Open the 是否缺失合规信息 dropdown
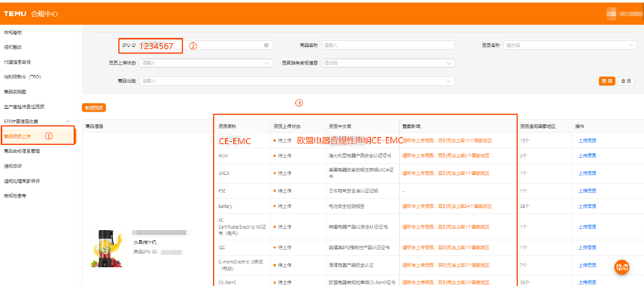This screenshot has height=286, width=644. [388, 63]
